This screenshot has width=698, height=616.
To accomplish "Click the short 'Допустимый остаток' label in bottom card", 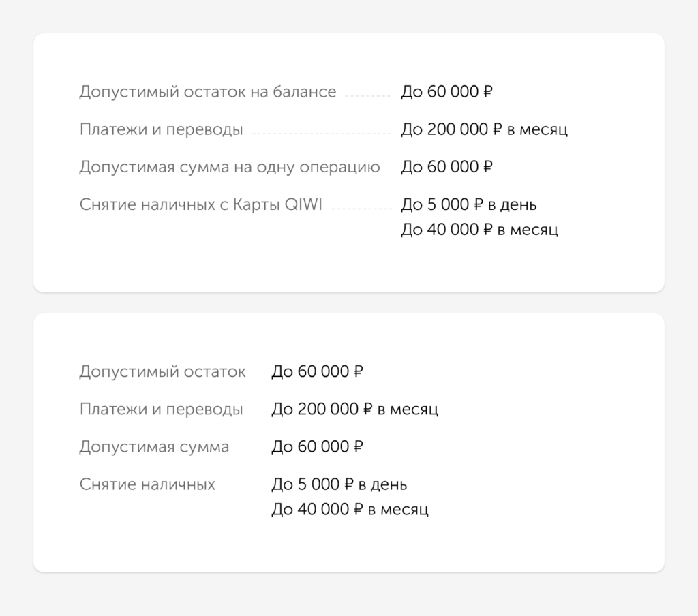I will [x=162, y=372].
